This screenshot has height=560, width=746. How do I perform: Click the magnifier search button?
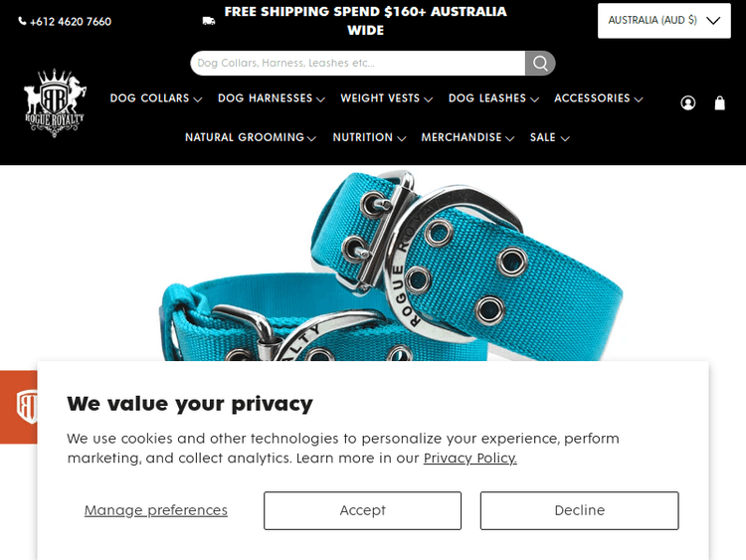[540, 63]
